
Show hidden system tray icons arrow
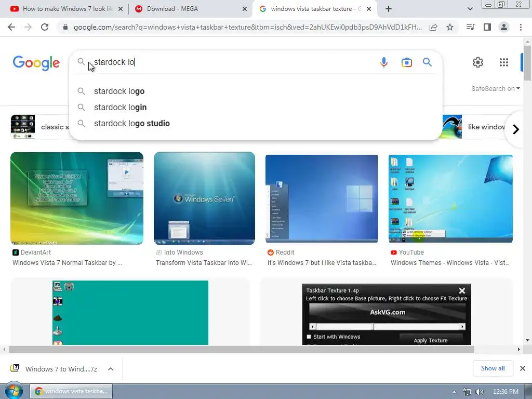click(x=454, y=392)
